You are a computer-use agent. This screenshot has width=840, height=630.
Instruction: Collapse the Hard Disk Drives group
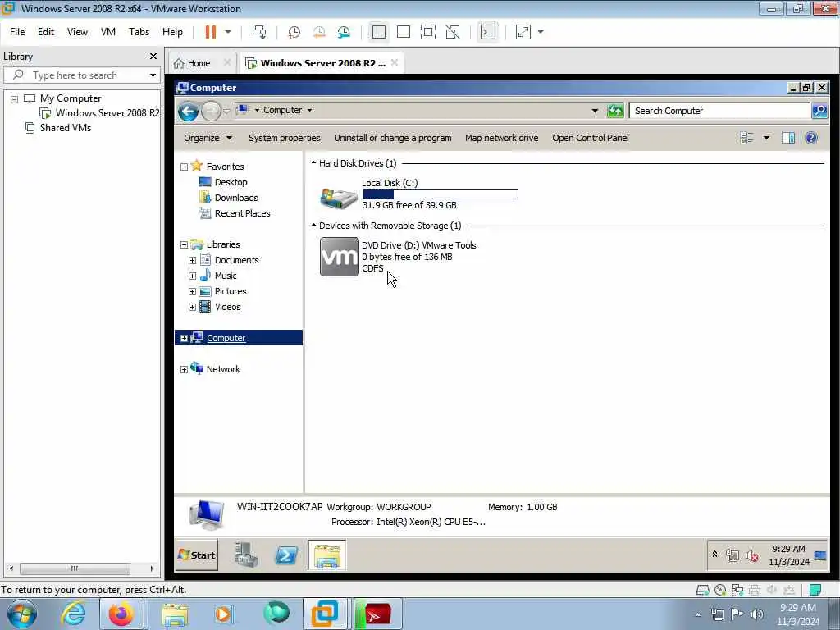coord(314,163)
